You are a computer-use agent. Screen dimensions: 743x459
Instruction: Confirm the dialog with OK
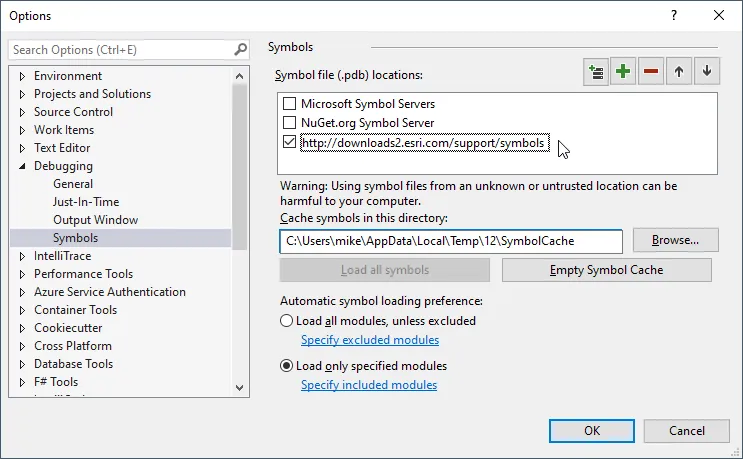[x=591, y=431]
